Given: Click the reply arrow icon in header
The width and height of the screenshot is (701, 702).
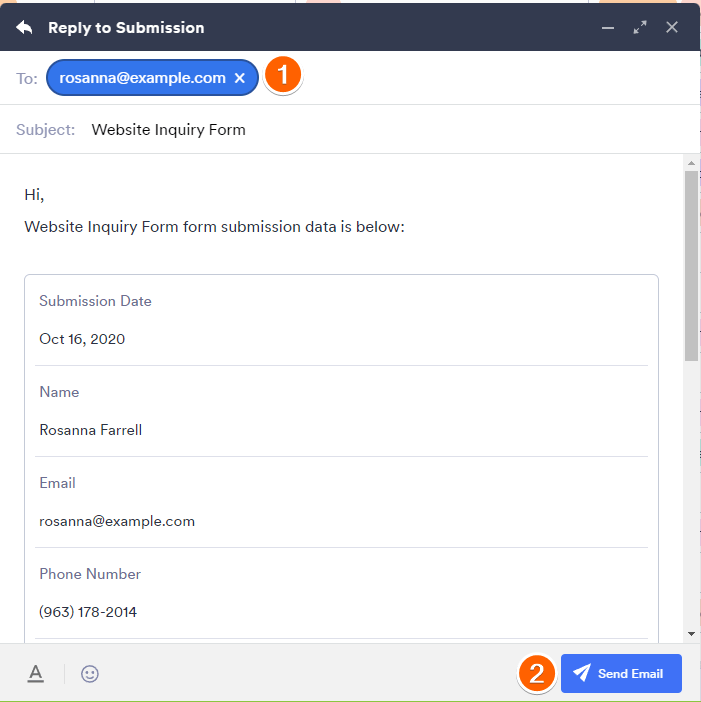Looking at the screenshot, I should click(x=25, y=27).
